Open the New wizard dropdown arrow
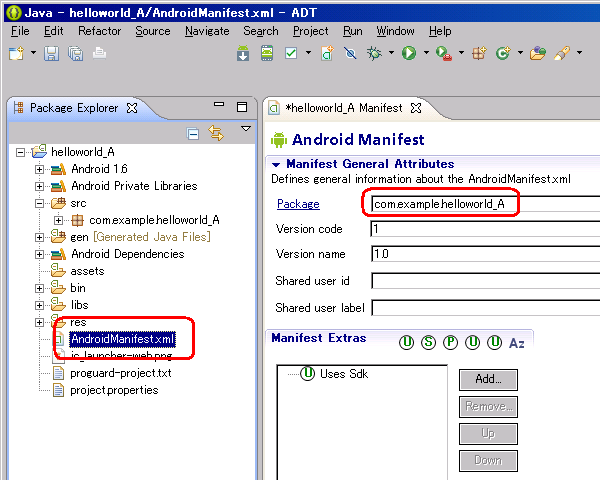This screenshot has width=600, height=480. click(33, 52)
